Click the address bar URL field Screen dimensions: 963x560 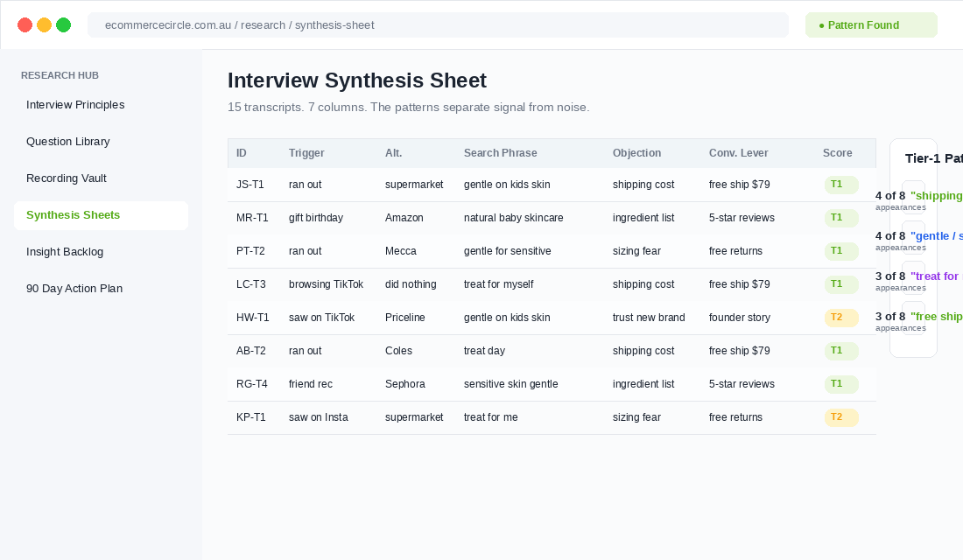438,25
